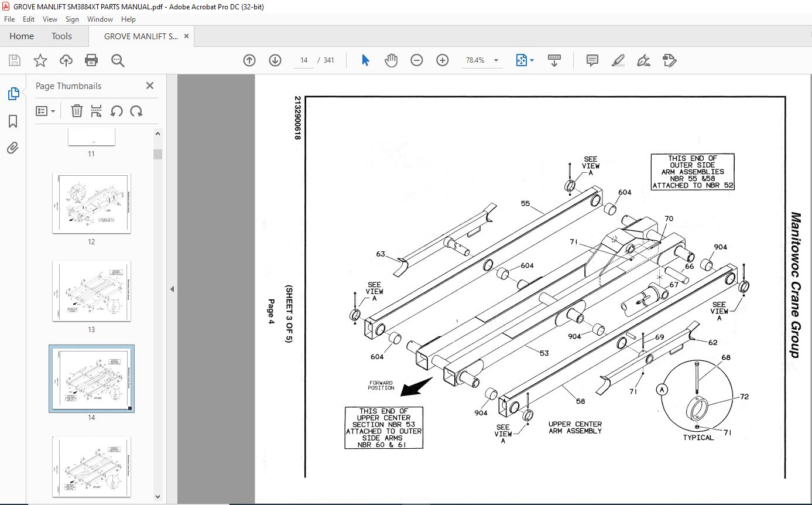Screen dimensions: 812x505
Task: Open the Sign document pen tool
Action: point(643,60)
